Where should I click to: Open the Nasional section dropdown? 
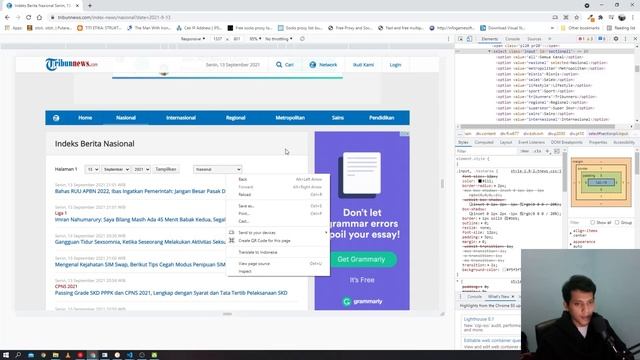tap(217, 169)
